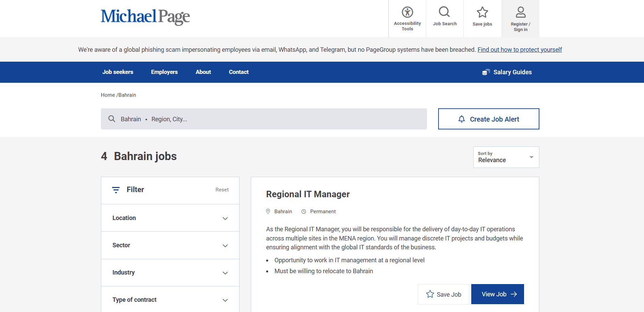Open the Sort by Relevance dropdown
644x312 pixels.
point(506,157)
